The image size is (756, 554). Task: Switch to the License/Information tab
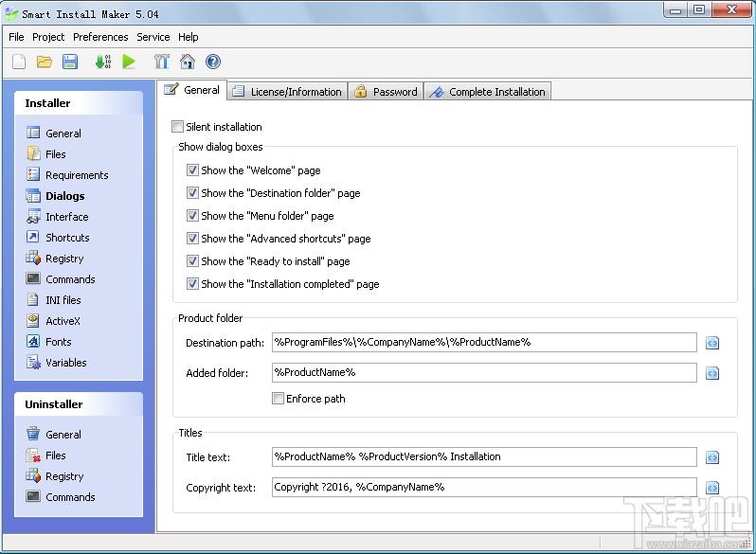coord(287,92)
